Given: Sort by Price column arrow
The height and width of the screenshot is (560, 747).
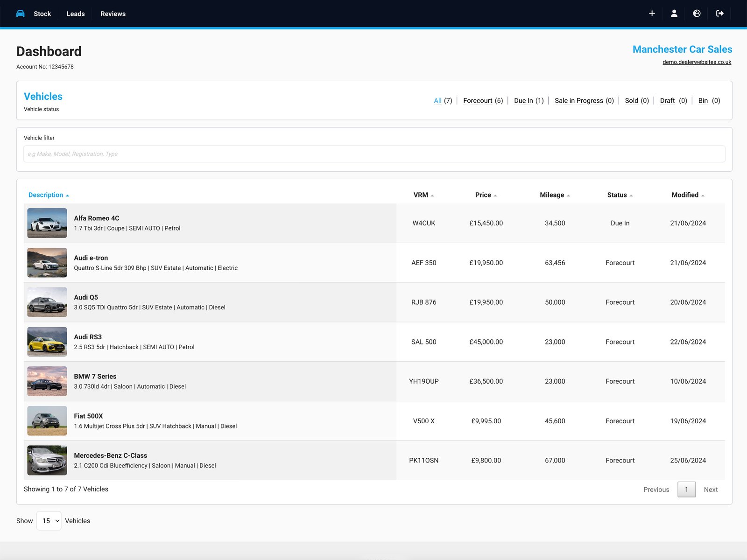Looking at the screenshot, I should pyautogui.click(x=495, y=196).
